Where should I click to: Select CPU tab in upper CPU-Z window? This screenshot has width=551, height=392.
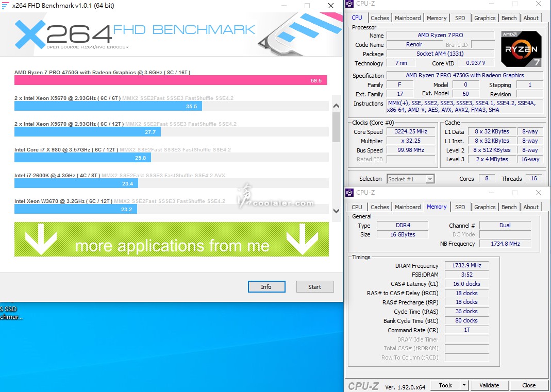click(x=357, y=18)
